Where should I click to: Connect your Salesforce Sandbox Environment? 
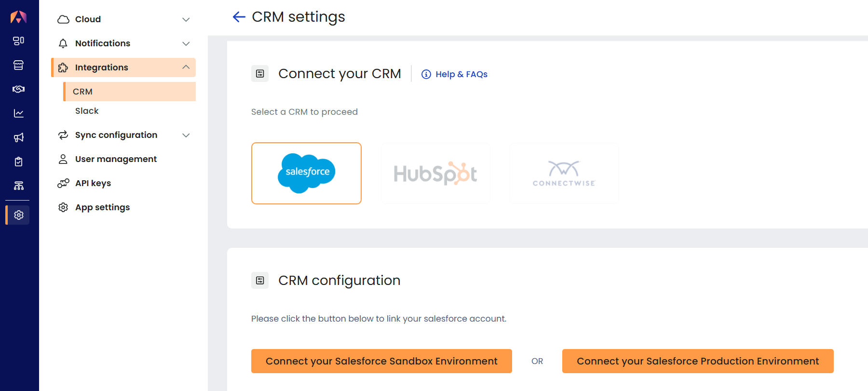tap(381, 361)
